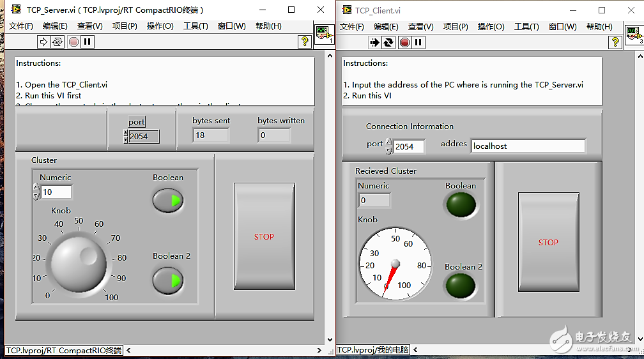Viewport: 644px width, 359px height.
Task: Open 窗口(W) menu in TCP_Client
Action: (x=563, y=27)
